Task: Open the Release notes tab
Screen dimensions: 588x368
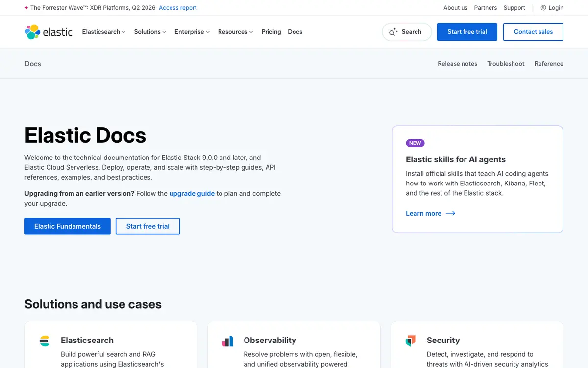Action: [457, 64]
